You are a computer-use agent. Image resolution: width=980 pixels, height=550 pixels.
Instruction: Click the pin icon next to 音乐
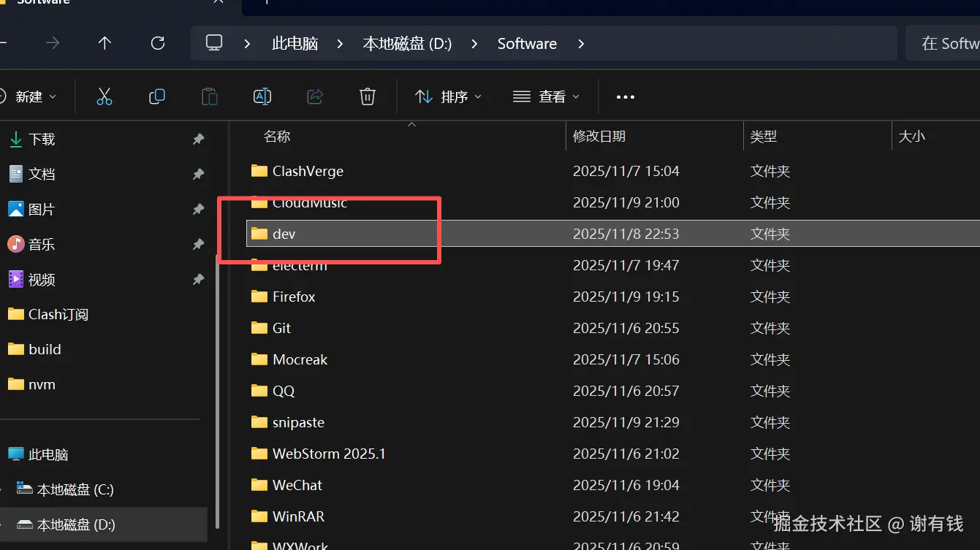pyautogui.click(x=198, y=244)
